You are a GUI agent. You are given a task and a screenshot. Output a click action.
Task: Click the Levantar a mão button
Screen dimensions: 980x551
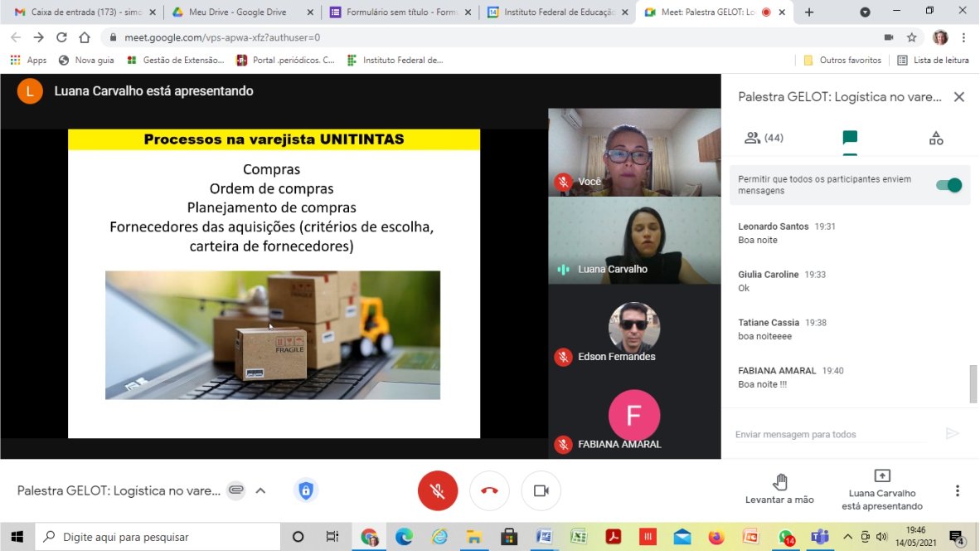tap(779, 490)
